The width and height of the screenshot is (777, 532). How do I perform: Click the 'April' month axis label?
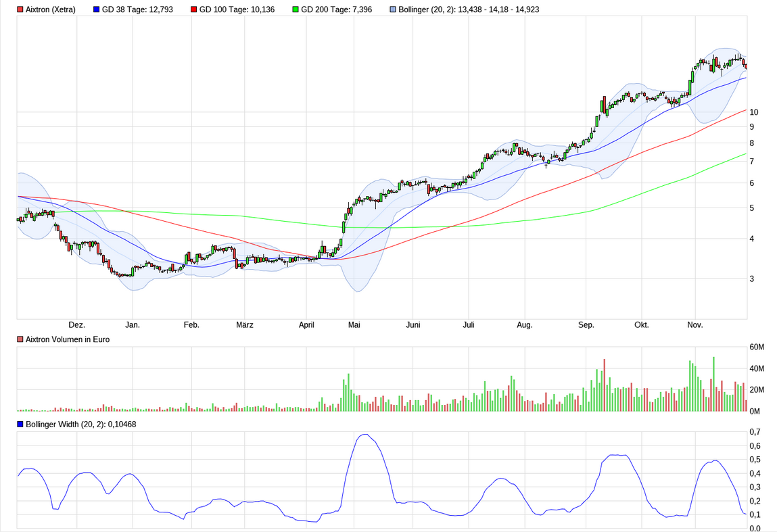tap(306, 325)
